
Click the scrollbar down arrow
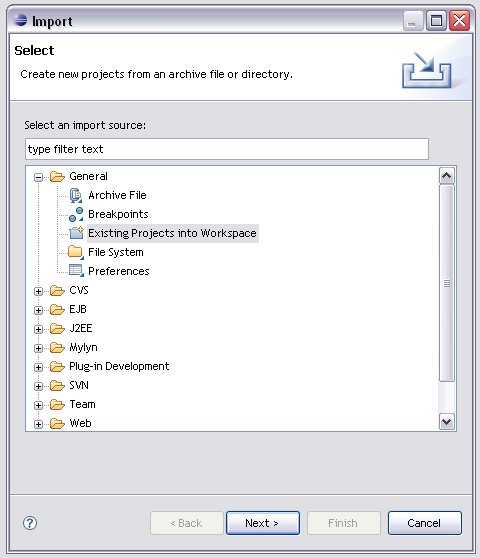pyautogui.click(x=447, y=422)
